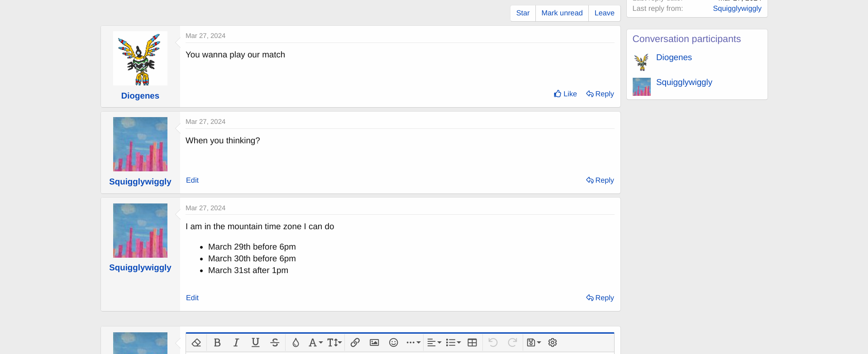
Task: Open the editor settings gear icon
Action: (553, 343)
